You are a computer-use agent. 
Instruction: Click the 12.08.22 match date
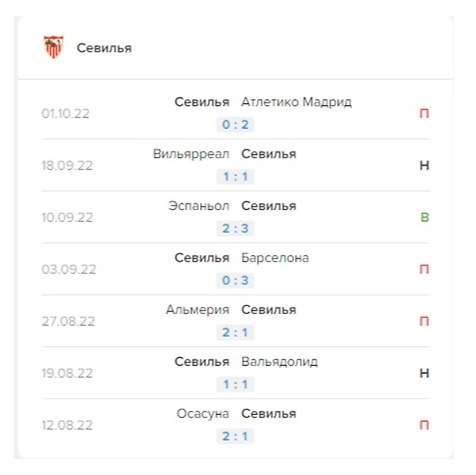point(67,425)
